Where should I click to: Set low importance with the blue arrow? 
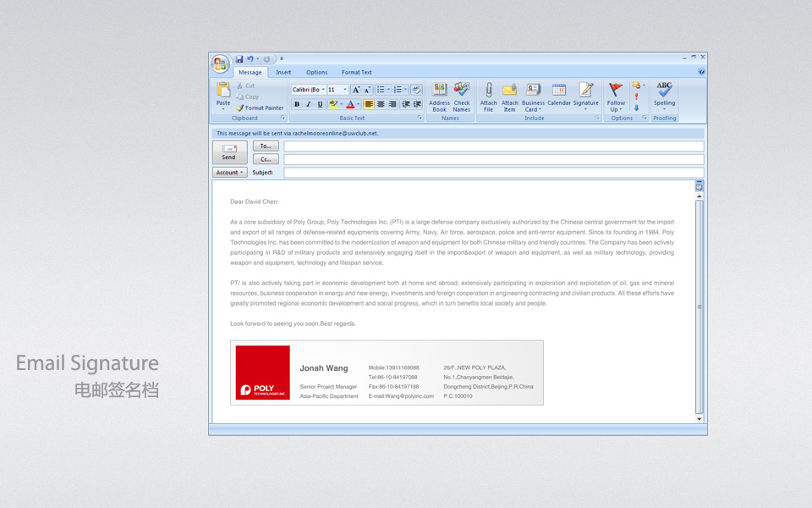coord(636,108)
